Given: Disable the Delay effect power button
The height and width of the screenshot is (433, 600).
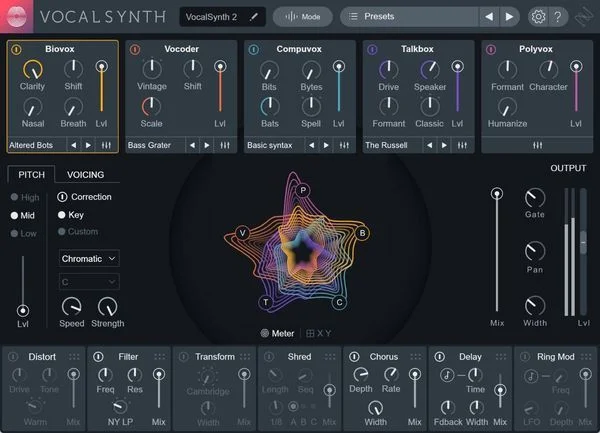Looking at the screenshot, I should pyautogui.click(x=440, y=357).
